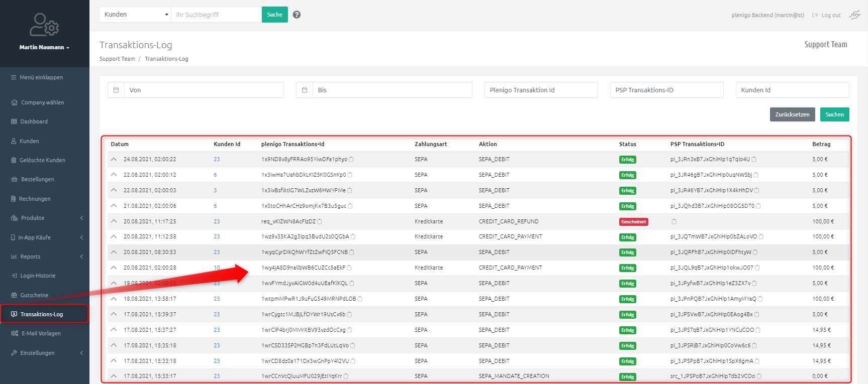Image resolution: width=868 pixels, height=384 pixels.
Task: Copy plenigo ID 1wtpmMPwR1J9uFuG549MRNPdLOB
Action: 360,299
